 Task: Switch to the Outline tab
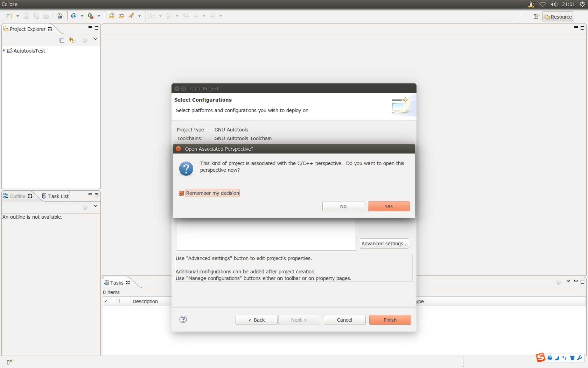coord(17,196)
